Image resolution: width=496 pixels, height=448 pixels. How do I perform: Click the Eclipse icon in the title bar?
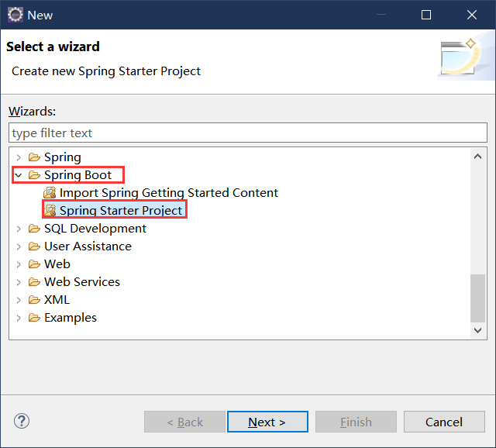15,15
